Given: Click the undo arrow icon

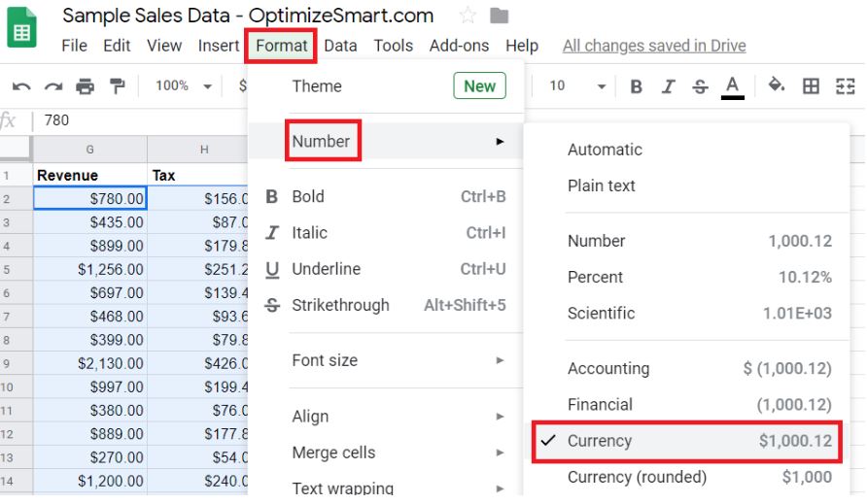Looking at the screenshot, I should click(x=21, y=86).
